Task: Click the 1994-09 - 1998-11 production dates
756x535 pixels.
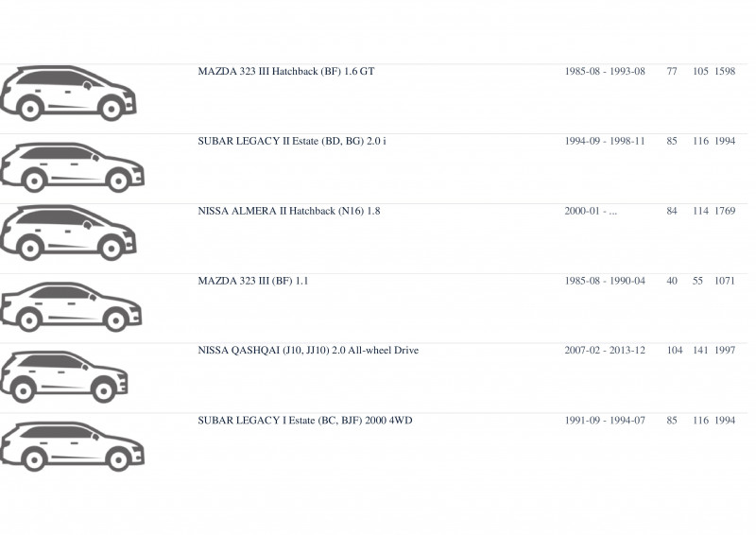Action: [x=605, y=142]
